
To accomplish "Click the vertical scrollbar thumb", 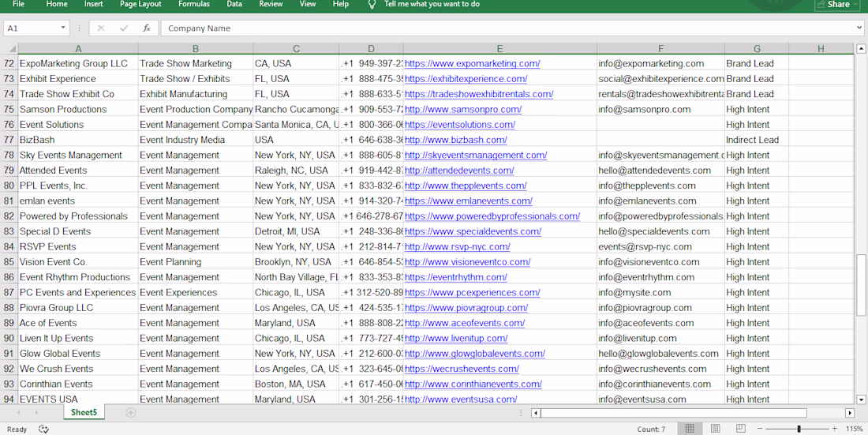I will pos(861,283).
